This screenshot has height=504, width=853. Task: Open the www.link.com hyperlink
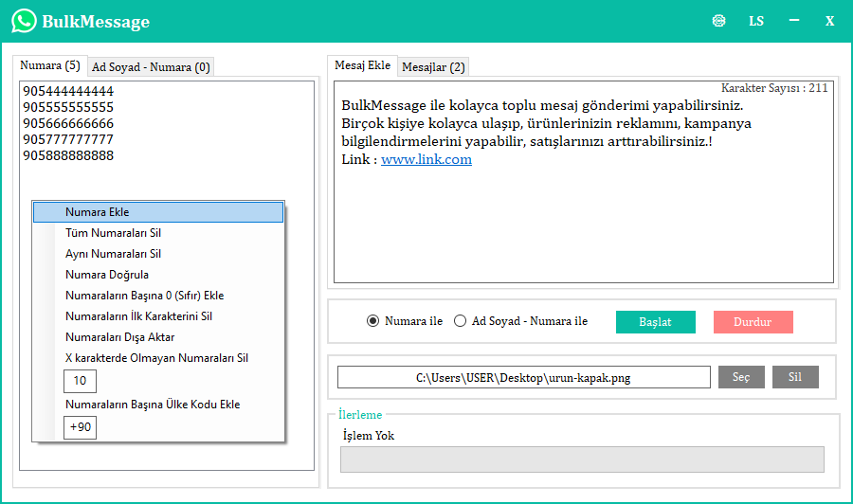click(x=426, y=160)
